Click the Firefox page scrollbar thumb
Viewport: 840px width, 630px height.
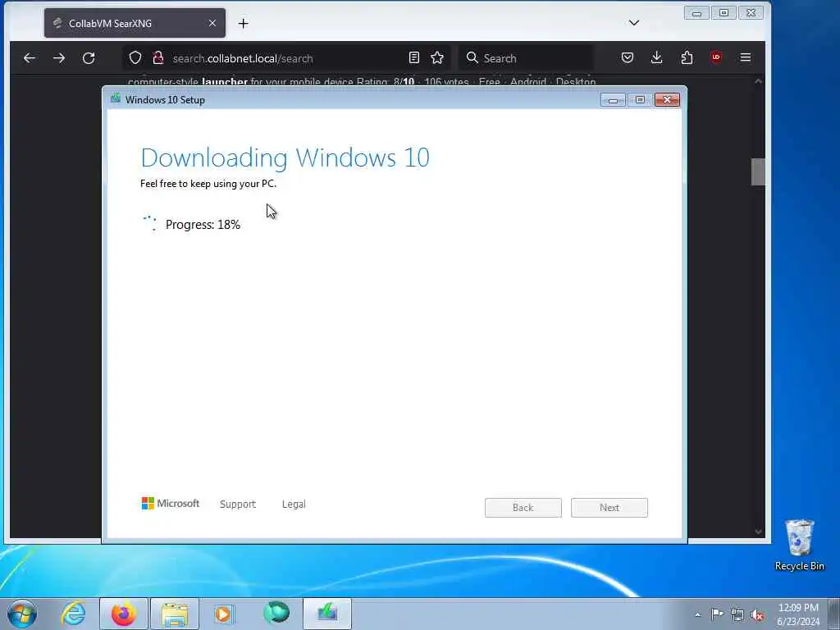coord(758,172)
